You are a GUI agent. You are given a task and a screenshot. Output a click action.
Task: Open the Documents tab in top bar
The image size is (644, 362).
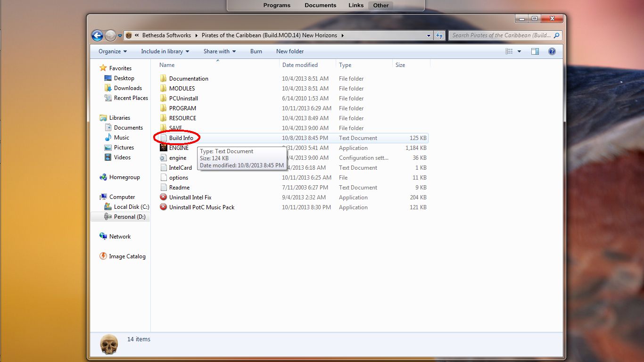click(x=321, y=6)
